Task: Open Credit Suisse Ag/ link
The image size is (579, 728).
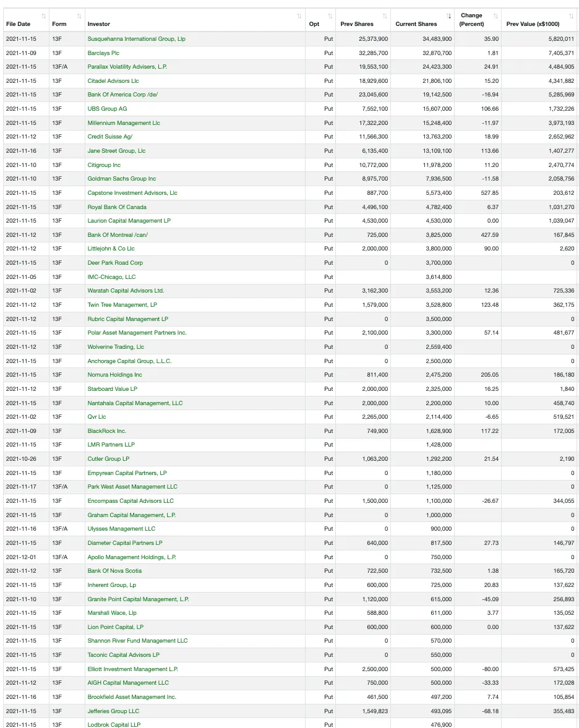Action: pos(110,137)
